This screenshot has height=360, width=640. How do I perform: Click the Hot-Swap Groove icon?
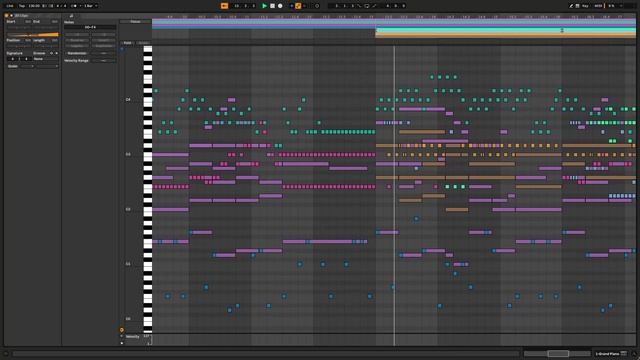51,53
